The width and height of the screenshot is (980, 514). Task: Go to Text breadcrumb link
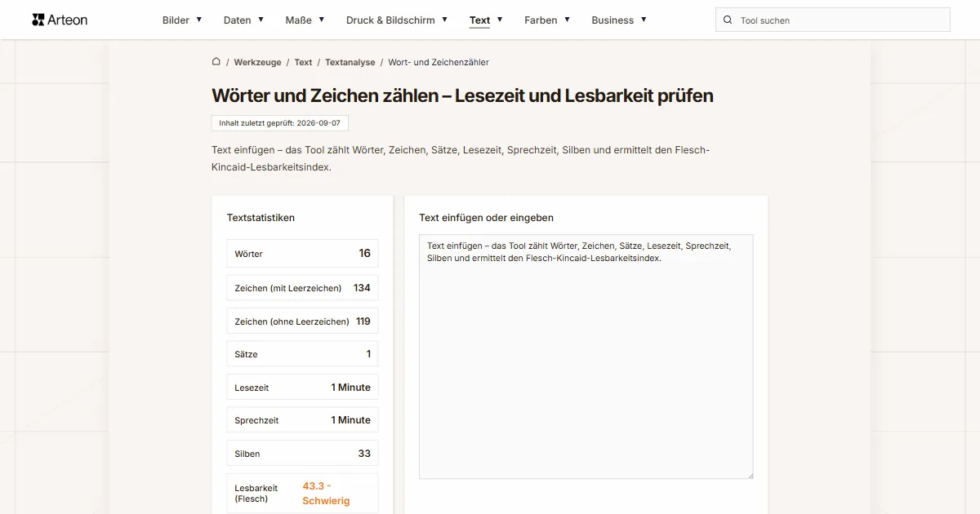point(303,62)
